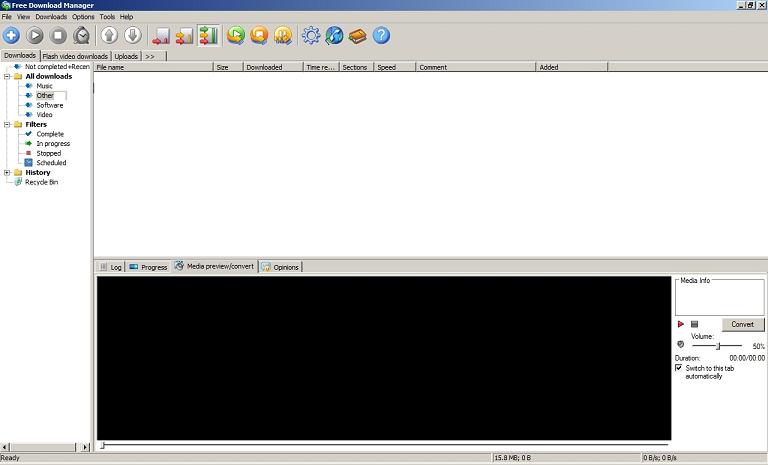
Task: Click the media play button in Media Info
Action: [x=681, y=324]
